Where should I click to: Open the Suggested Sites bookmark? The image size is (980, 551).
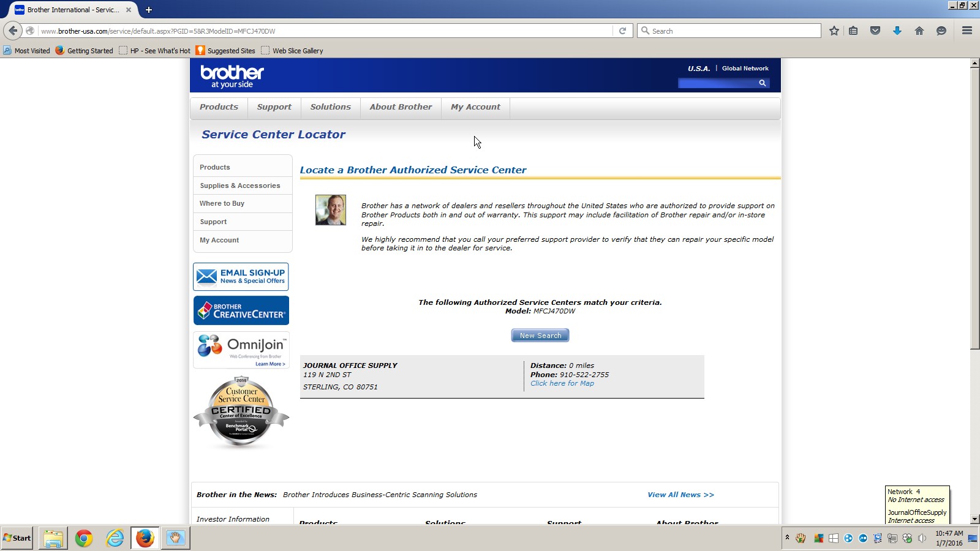[225, 51]
